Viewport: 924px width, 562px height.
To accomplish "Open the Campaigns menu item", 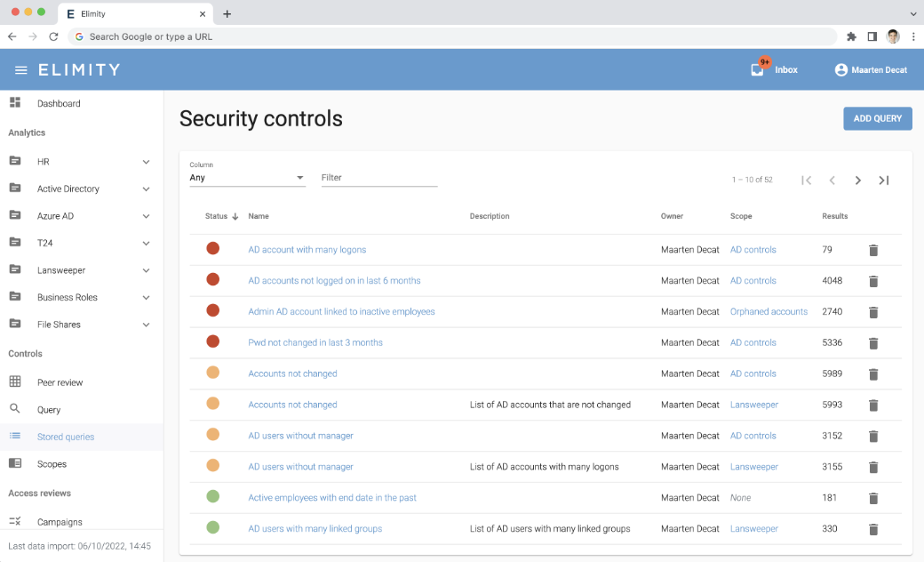I will pos(82,522).
